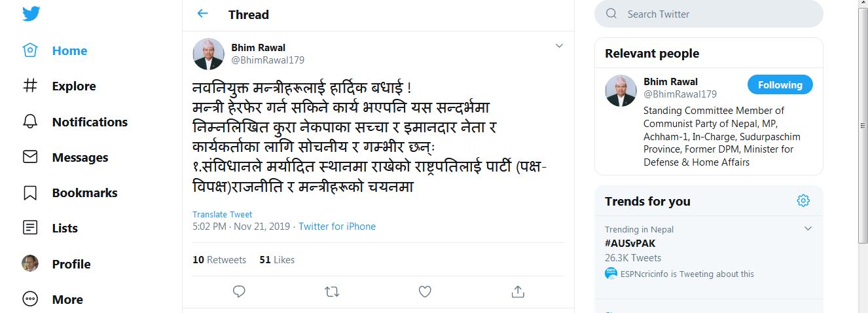Reply to Bhim Rawal's tweet

(x=239, y=291)
